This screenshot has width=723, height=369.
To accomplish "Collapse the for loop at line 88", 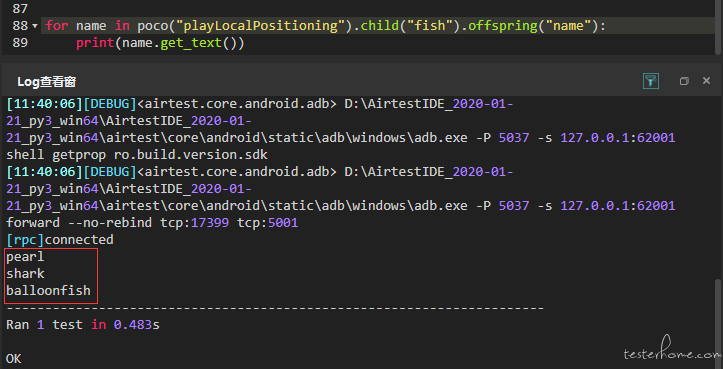I will coord(35,26).
